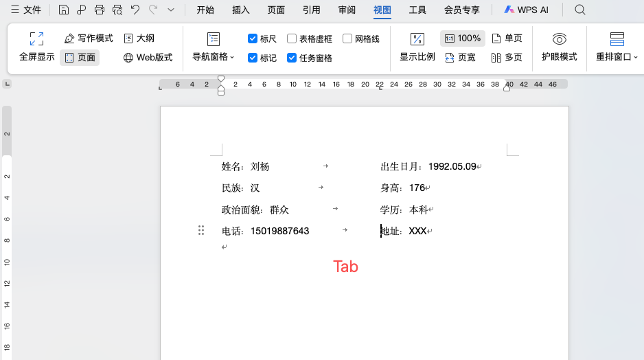Choose 单页 single page view

[x=507, y=38]
